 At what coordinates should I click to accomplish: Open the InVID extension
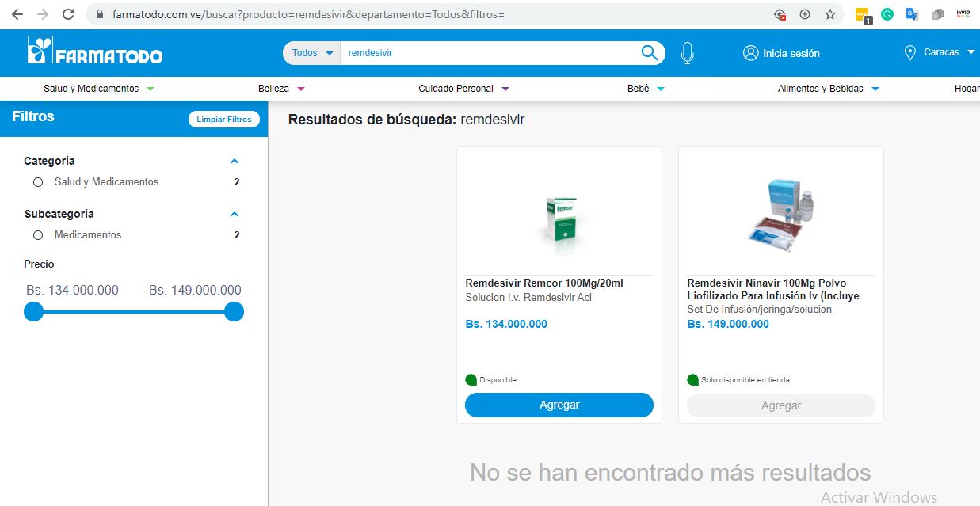(963, 14)
